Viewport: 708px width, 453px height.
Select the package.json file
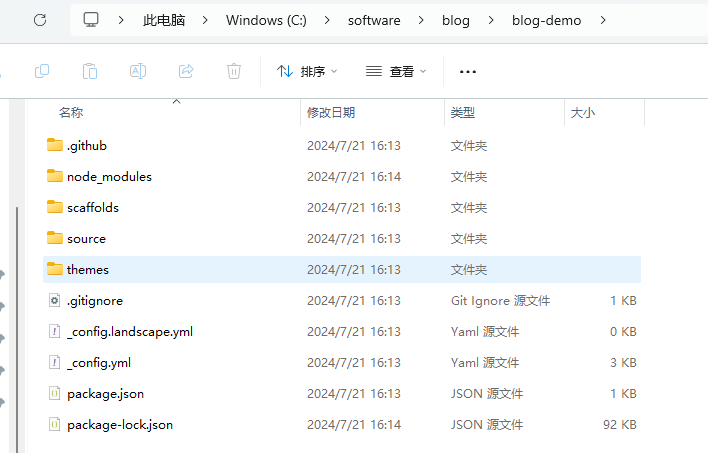105,393
